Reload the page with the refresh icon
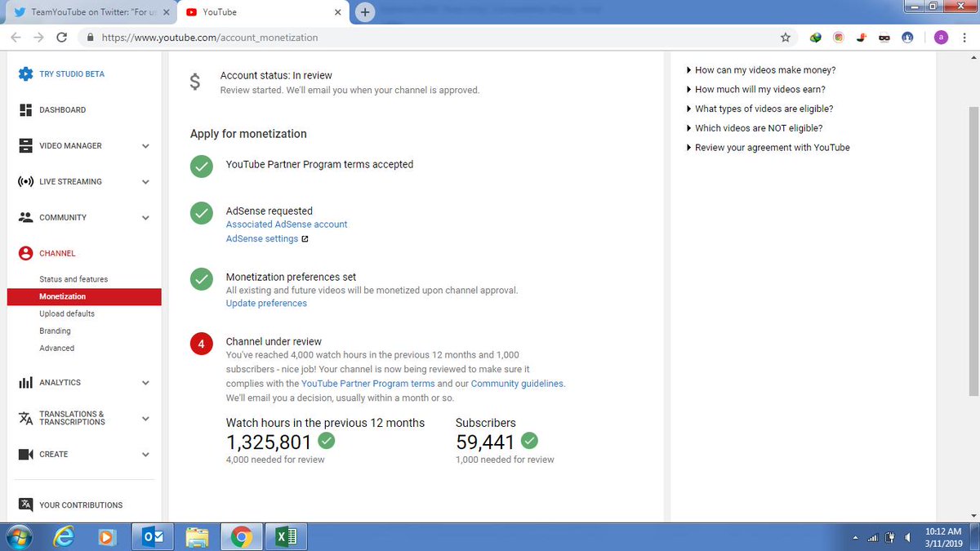The image size is (980, 551). (x=62, y=38)
